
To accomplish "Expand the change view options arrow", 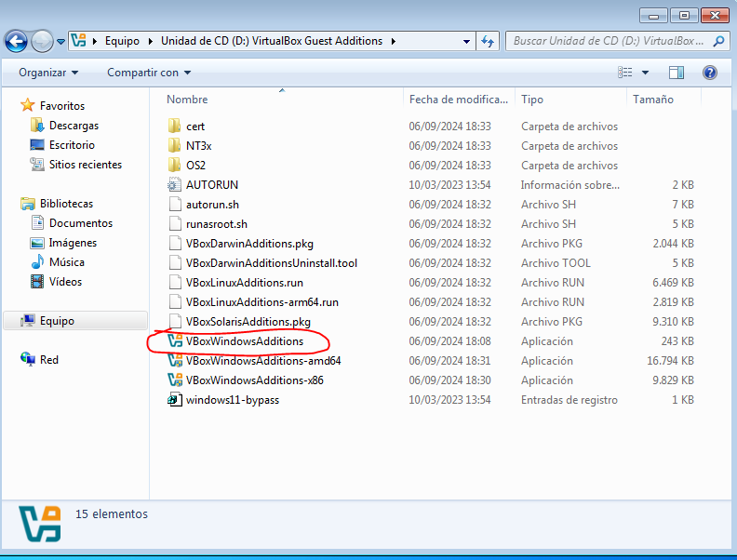I will (646, 73).
